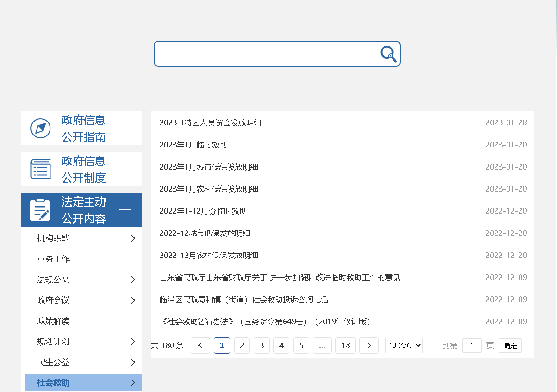Click the 到第 page number input field
Image resolution: width=557 pixels, height=392 pixels.
(x=471, y=345)
